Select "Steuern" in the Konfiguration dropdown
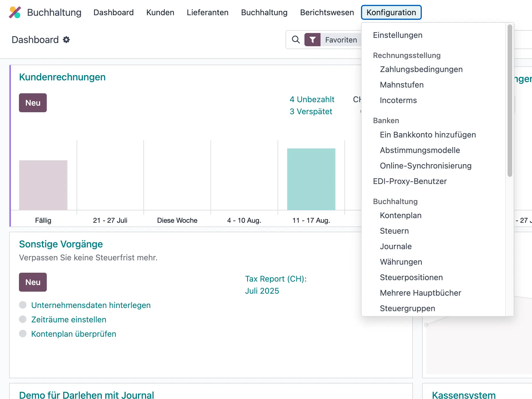The height and width of the screenshot is (399, 532). point(394,231)
